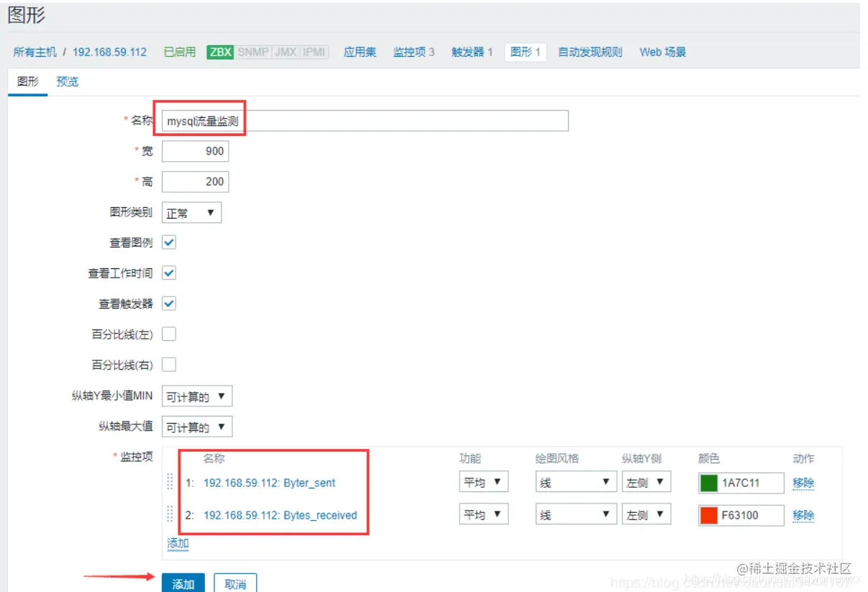Open the 图形类别 dropdown

[191, 213]
